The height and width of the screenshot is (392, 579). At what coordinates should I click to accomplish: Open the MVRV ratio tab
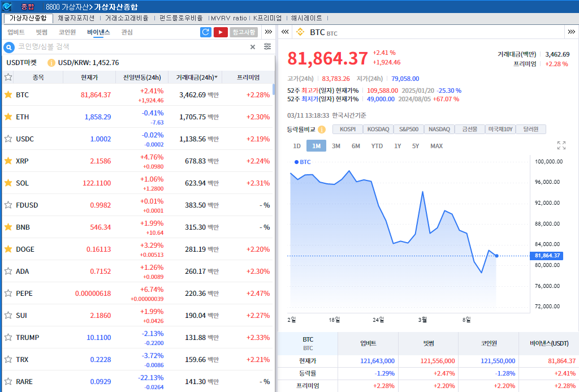pyautogui.click(x=229, y=18)
